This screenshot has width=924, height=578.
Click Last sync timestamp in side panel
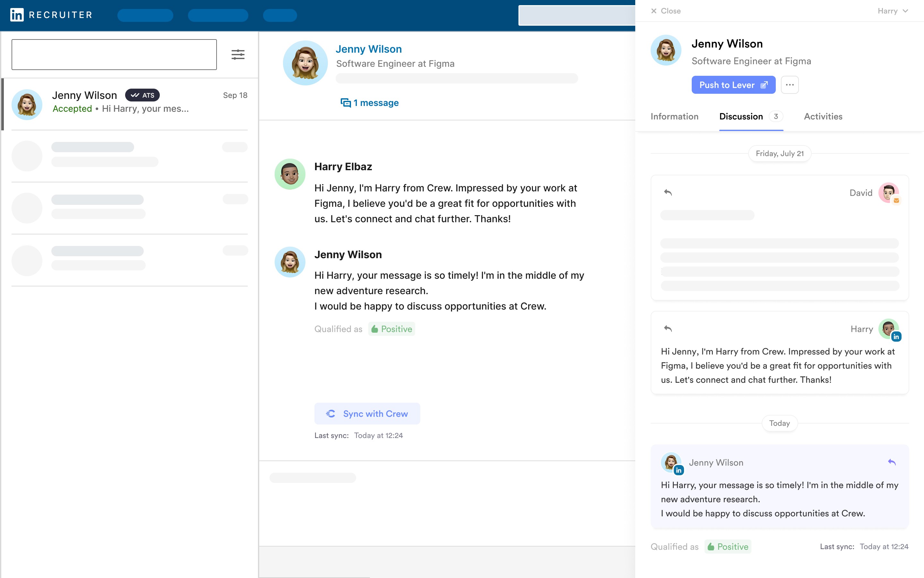click(864, 547)
